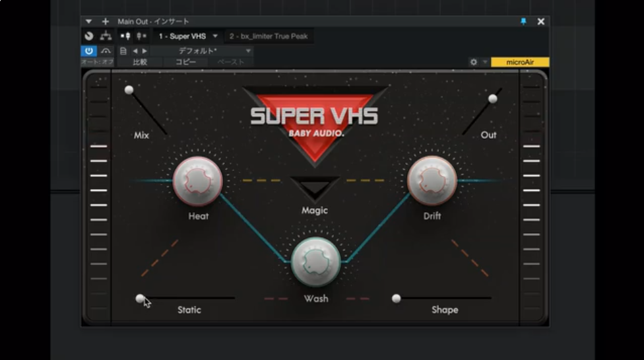This screenshot has width=644, height=360.
Task: Click the Super VHS Baby Audio logo
Action: pos(315,126)
